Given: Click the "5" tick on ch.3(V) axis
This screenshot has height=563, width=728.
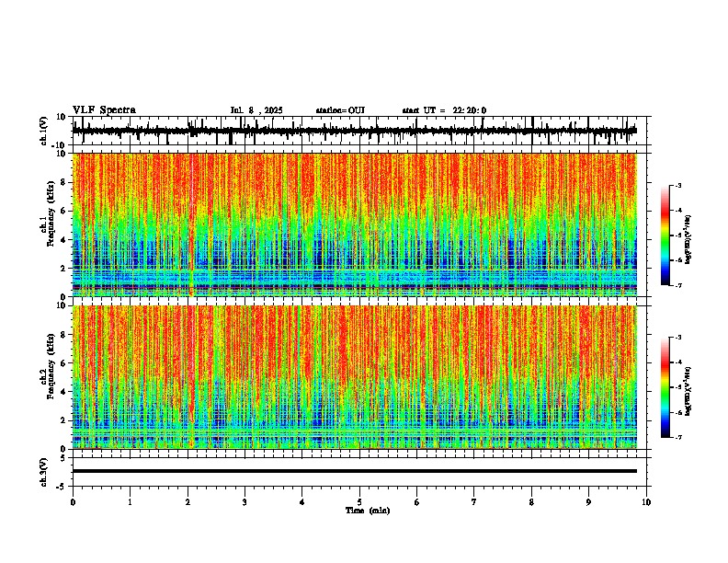Looking at the screenshot, I should coord(63,458).
